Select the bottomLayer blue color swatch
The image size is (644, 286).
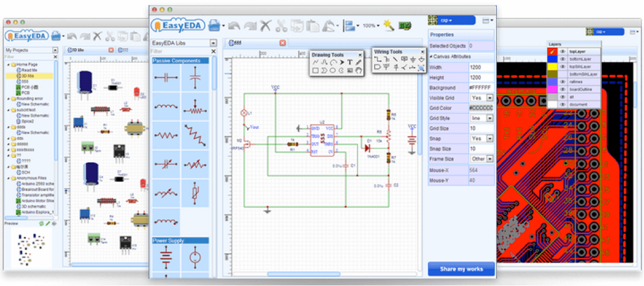click(x=552, y=59)
